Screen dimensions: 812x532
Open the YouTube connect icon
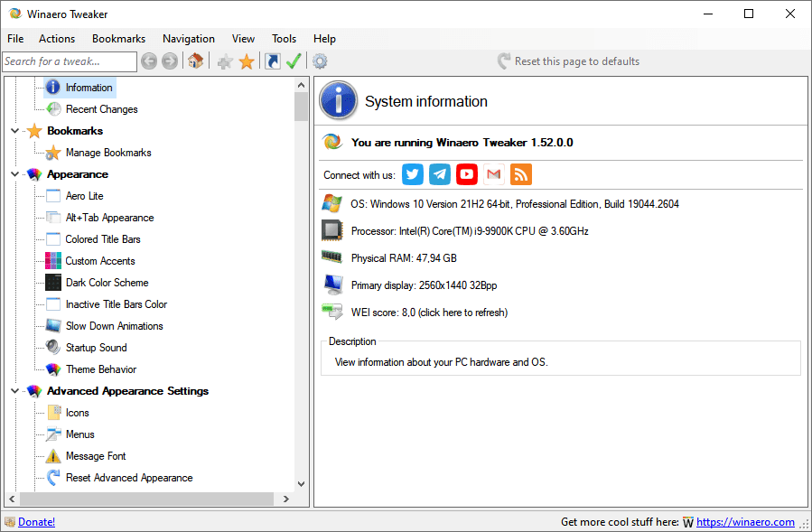tap(467, 174)
